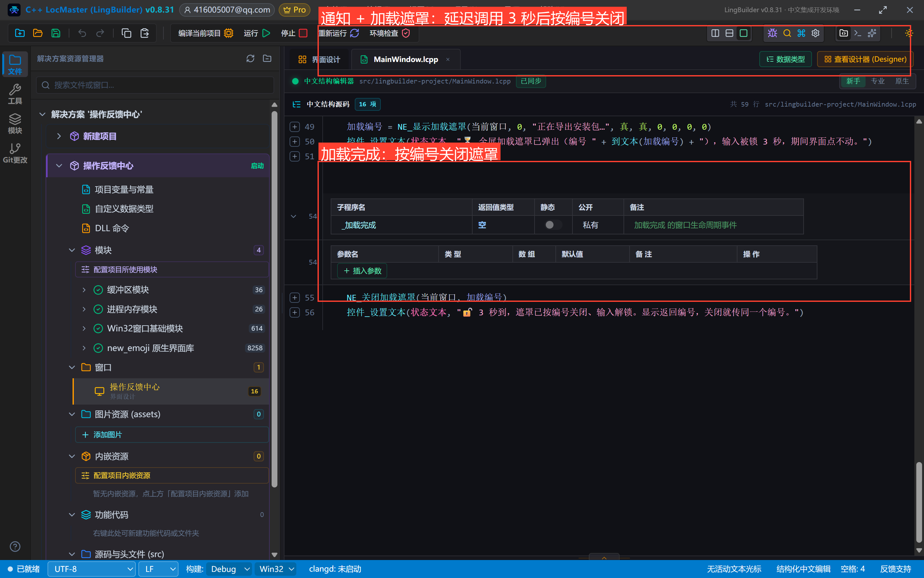Click the copy icon in toolbar
Viewport: 924px width, 578px height.
point(126,33)
